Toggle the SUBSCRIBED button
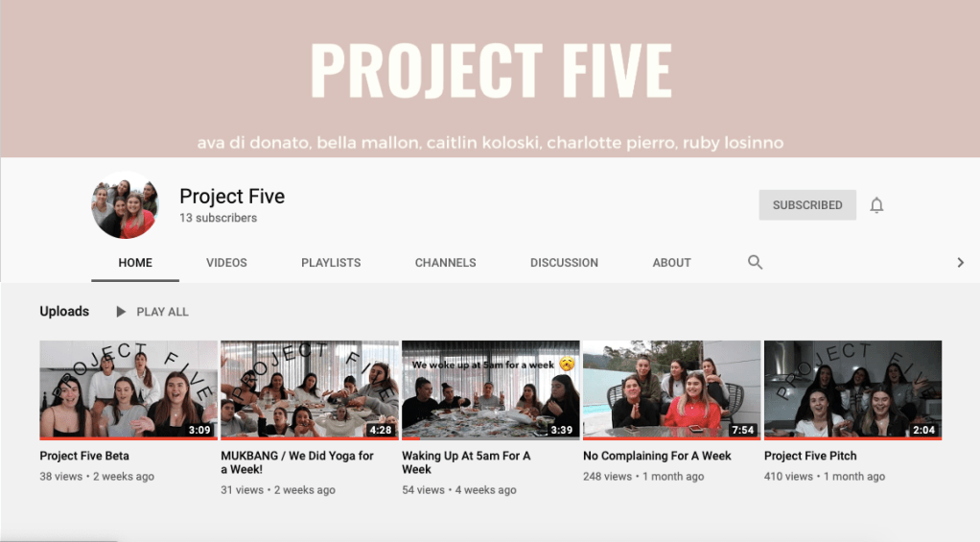 [807, 205]
